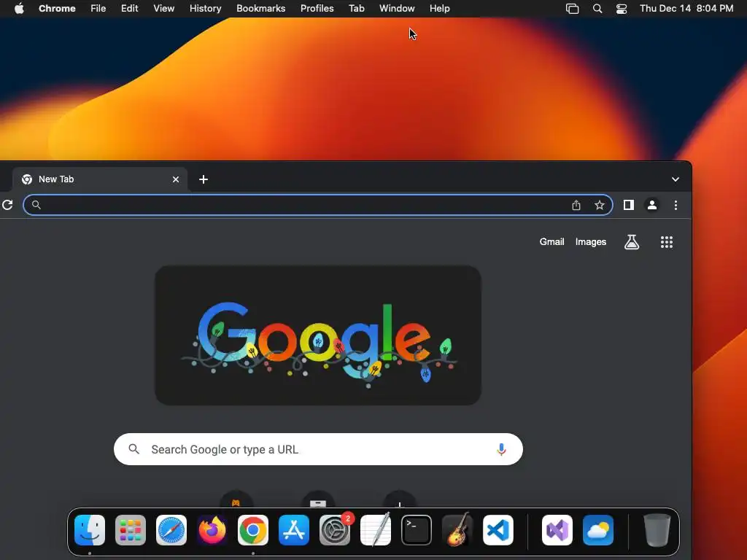Open the Profiles menu
The width and height of the screenshot is (747, 560).
point(317,9)
